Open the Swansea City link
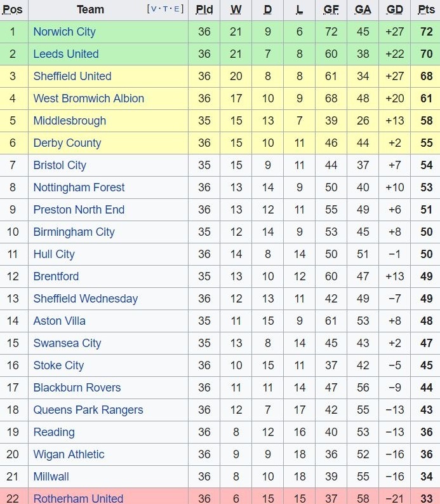Viewport: 440px width, 504px height. pos(67,343)
